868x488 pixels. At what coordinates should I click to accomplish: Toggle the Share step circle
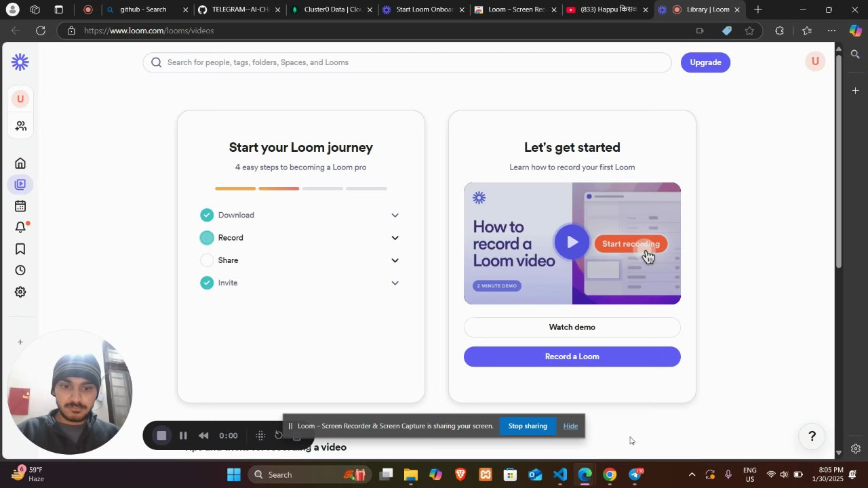coord(207,260)
